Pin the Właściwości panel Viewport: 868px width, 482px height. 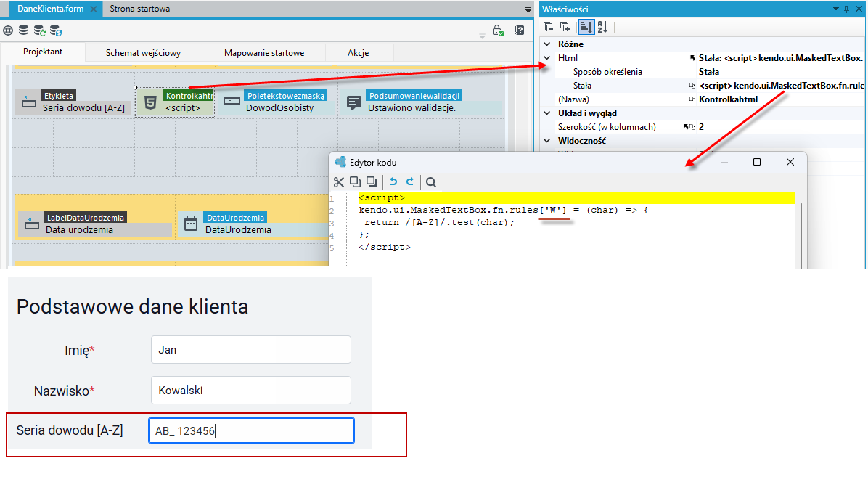(x=846, y=9)
